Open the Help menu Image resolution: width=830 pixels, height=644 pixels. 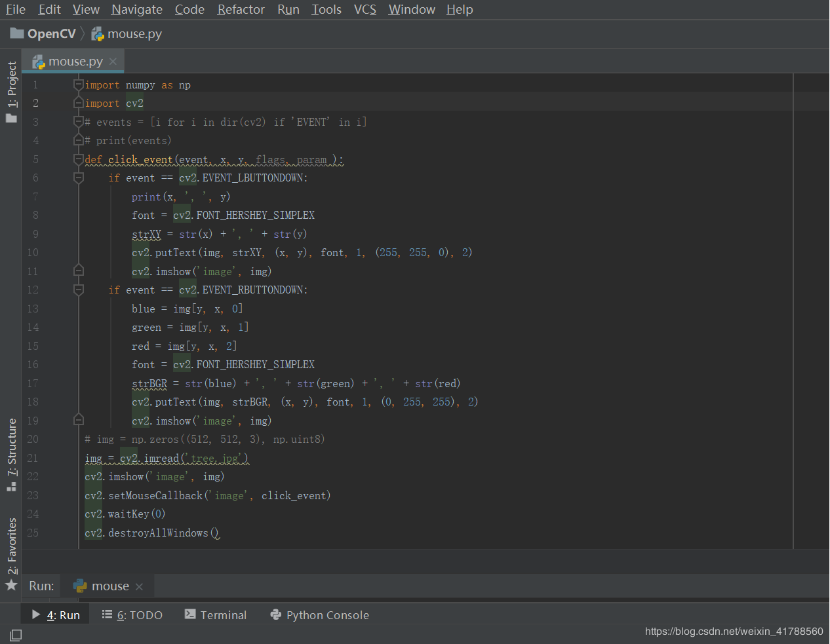(x=460, y=9)
